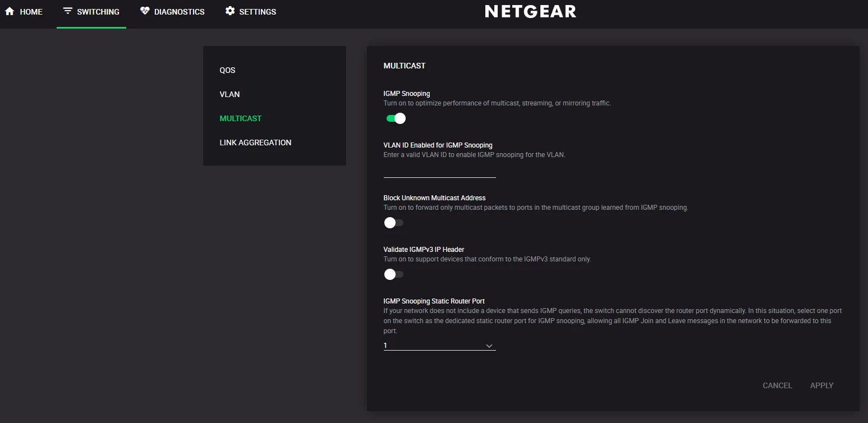Click the Switching filter icon
This screenshot has height=423, width=868.
click(68, 11)
